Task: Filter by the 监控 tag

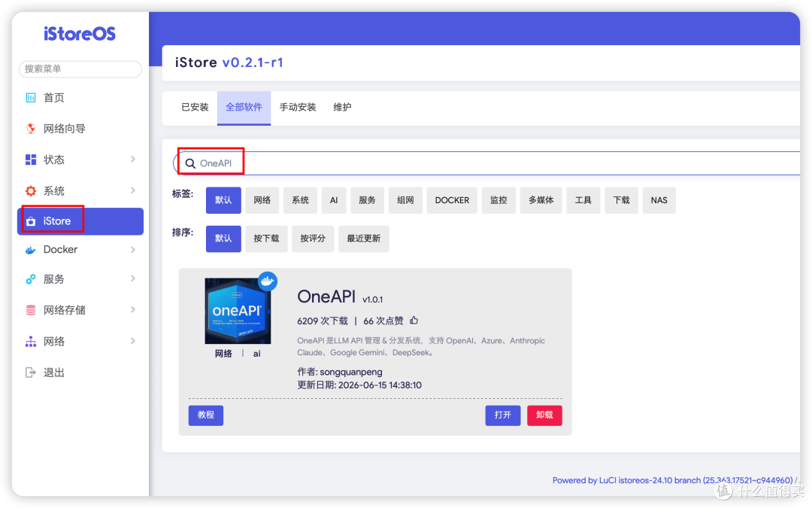Action: (498, 200)
